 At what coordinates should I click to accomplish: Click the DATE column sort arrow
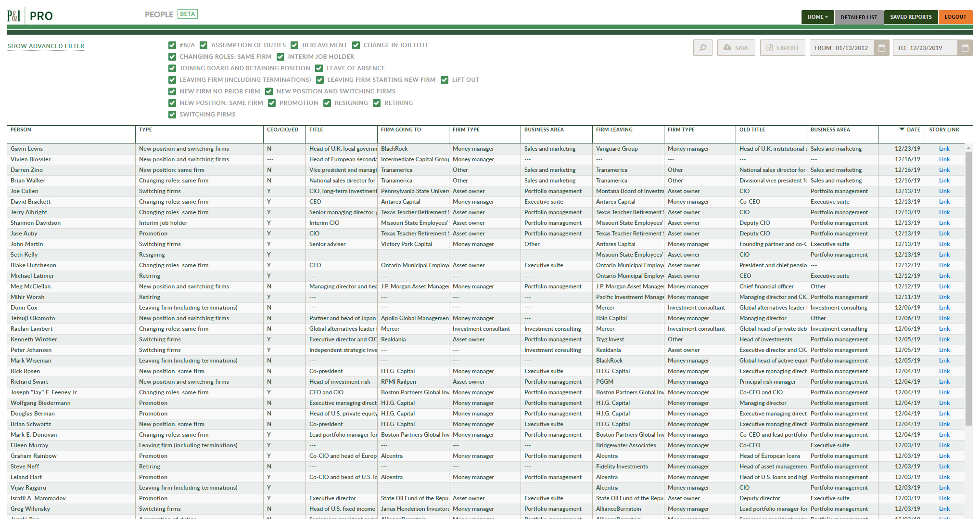pos(902,130)
